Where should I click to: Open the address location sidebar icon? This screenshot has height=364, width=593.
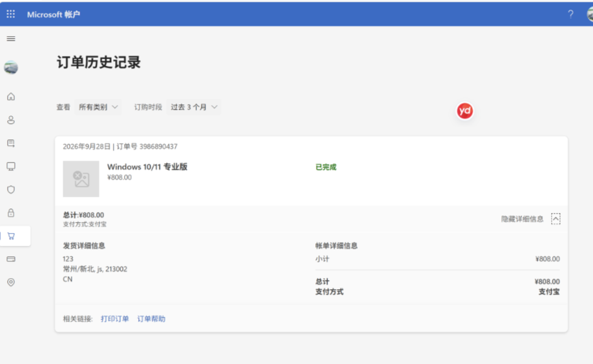coord(11,282)
